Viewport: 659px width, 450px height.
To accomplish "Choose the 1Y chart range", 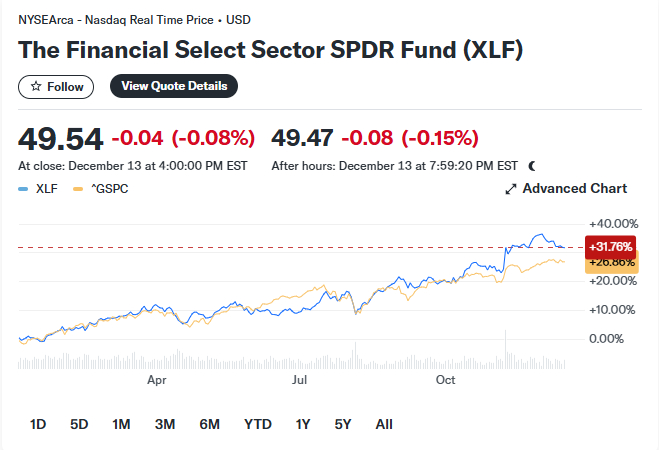I will click(x=303, y=424).
